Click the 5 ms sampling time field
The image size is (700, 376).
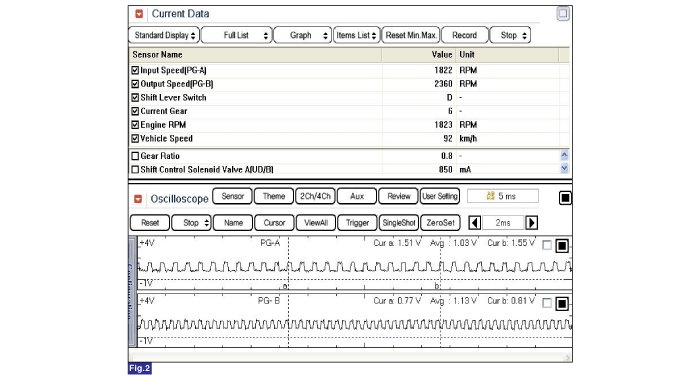503,196
